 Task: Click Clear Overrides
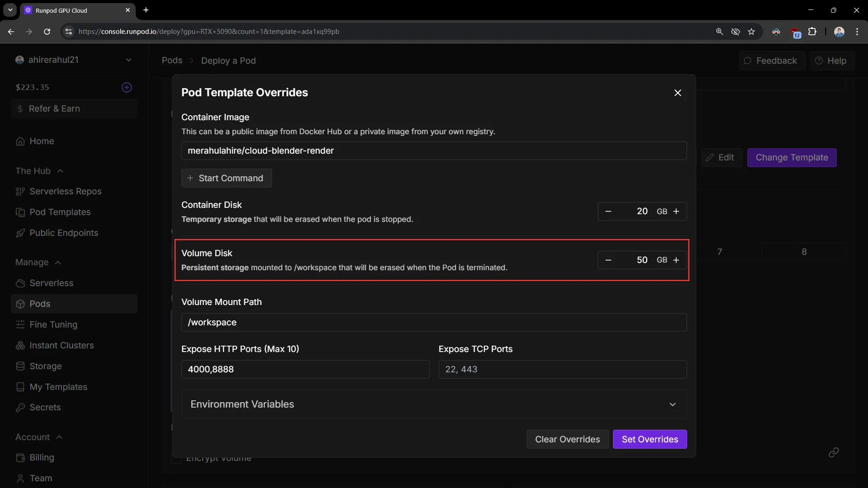tap(567, 439)
